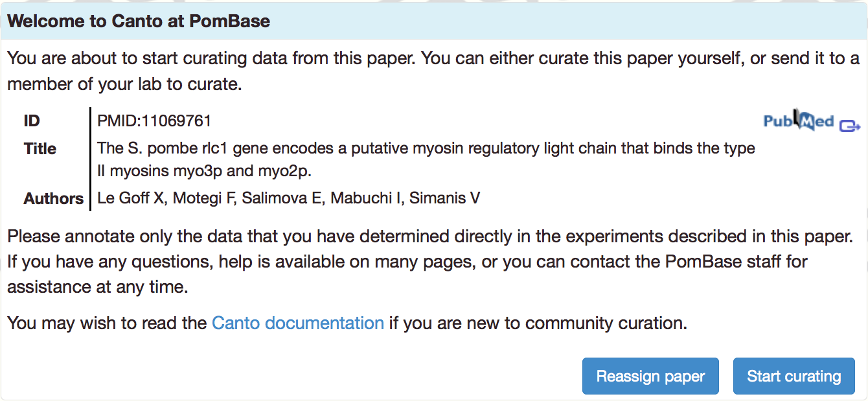Open the PubMed logo link
The width and height of the screenshot is (868, 401).
[x=798, y=120]
